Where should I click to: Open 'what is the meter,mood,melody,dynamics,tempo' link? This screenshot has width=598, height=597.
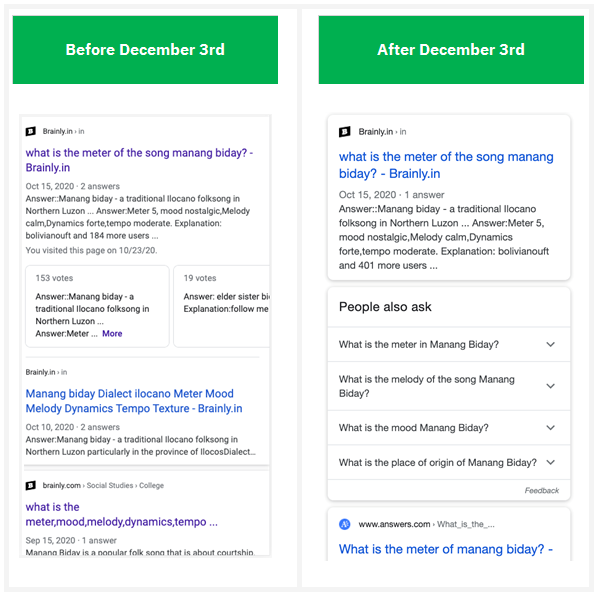tap(121, 514)
